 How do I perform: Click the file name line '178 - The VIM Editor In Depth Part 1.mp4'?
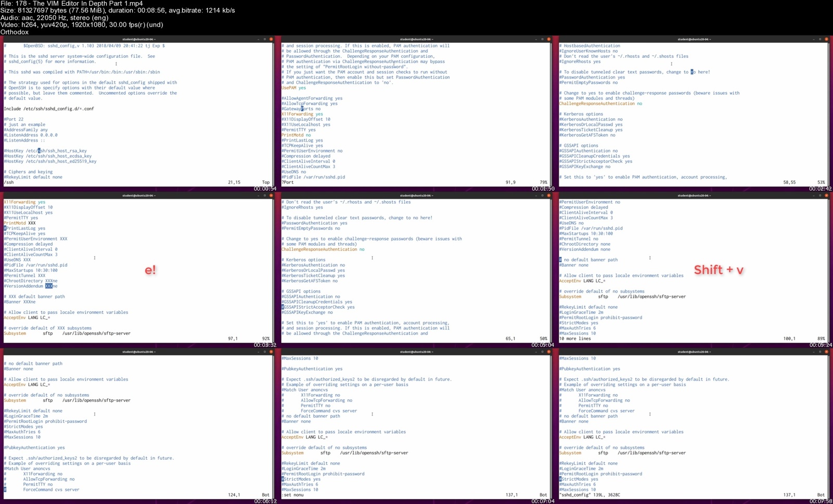pos(71,3)
